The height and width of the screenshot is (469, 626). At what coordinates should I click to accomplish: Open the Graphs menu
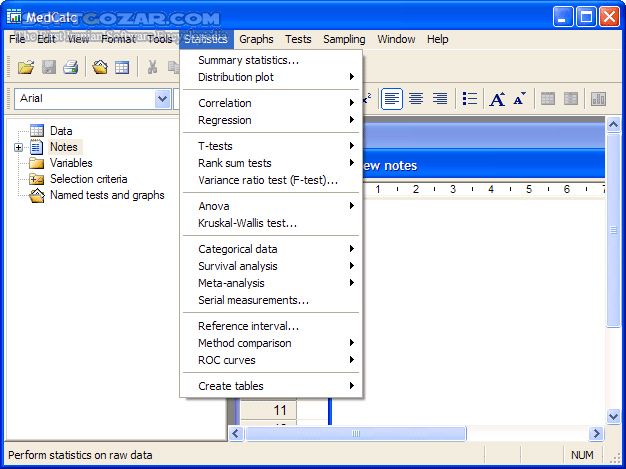click(x=256, y=39)
